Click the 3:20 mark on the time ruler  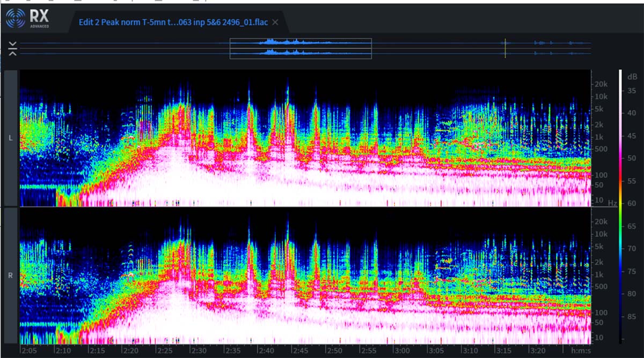(x=538, y=350)
